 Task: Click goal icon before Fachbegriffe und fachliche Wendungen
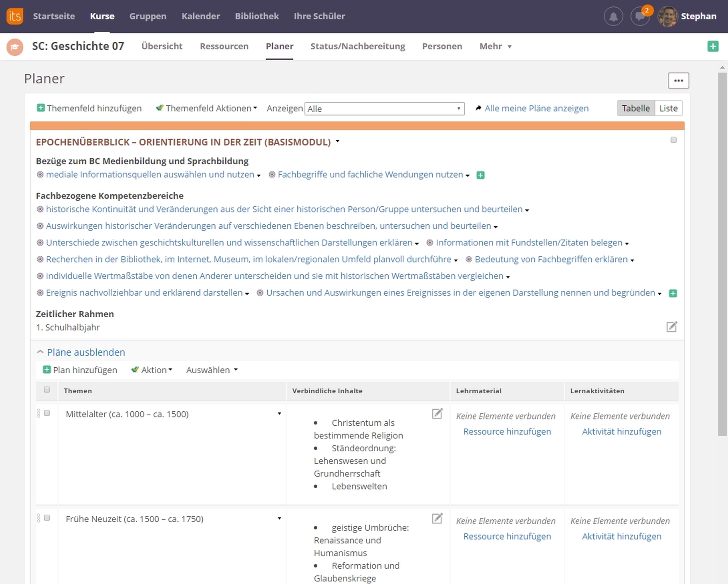point(272,175)
